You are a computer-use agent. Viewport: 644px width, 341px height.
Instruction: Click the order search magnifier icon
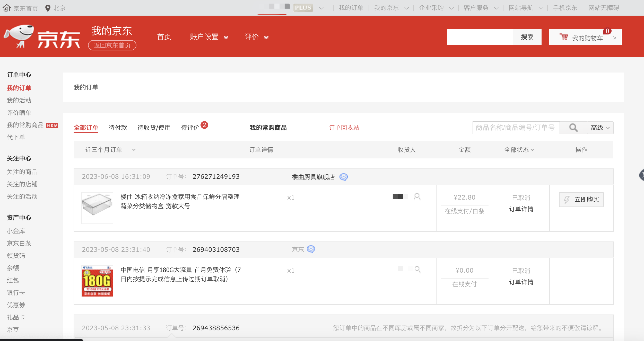pos(573,128)
